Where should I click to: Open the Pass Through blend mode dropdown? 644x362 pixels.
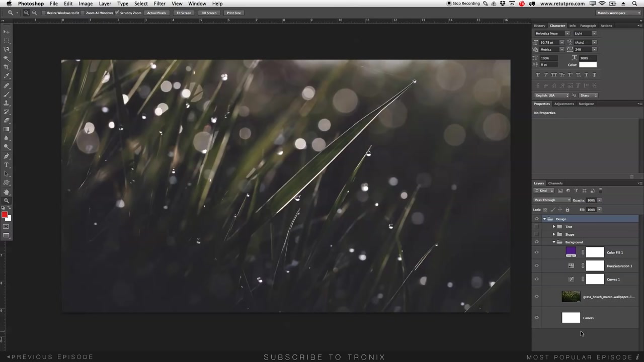[552, 200]
